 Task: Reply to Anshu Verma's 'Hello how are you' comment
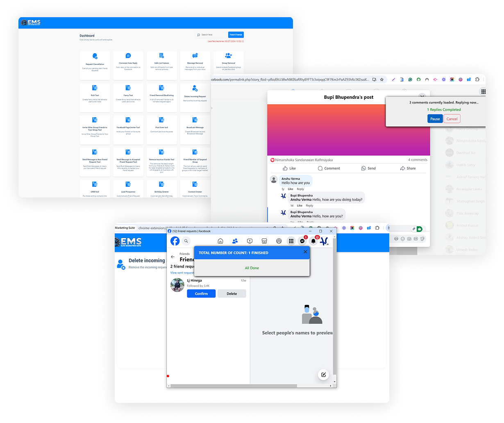[300, 189]
